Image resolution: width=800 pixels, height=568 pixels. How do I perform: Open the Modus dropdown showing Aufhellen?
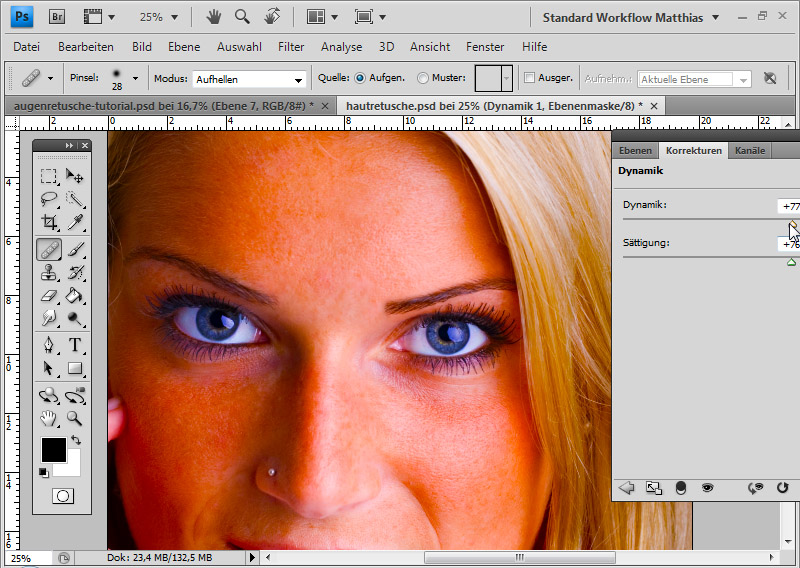(x=249, y=79)
